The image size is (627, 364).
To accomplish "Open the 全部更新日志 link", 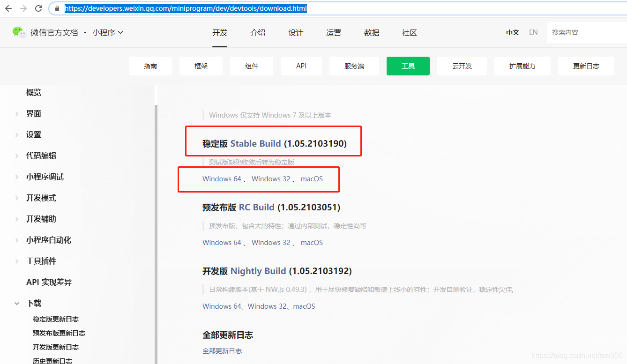I will [x=222, y=351].
